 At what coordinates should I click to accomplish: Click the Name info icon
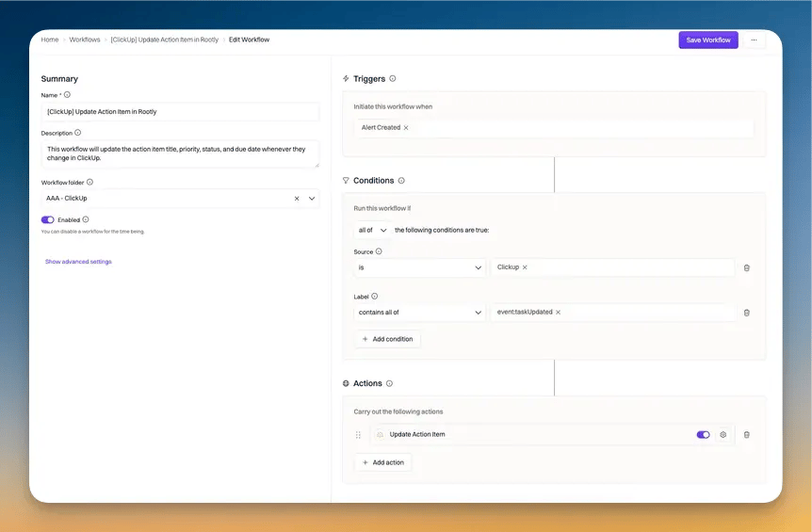click(x=67, y=95)
